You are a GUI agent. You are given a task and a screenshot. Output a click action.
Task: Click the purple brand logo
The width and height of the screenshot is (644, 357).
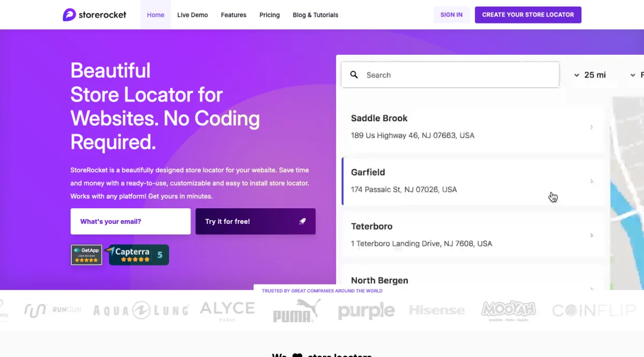[367, 310]
